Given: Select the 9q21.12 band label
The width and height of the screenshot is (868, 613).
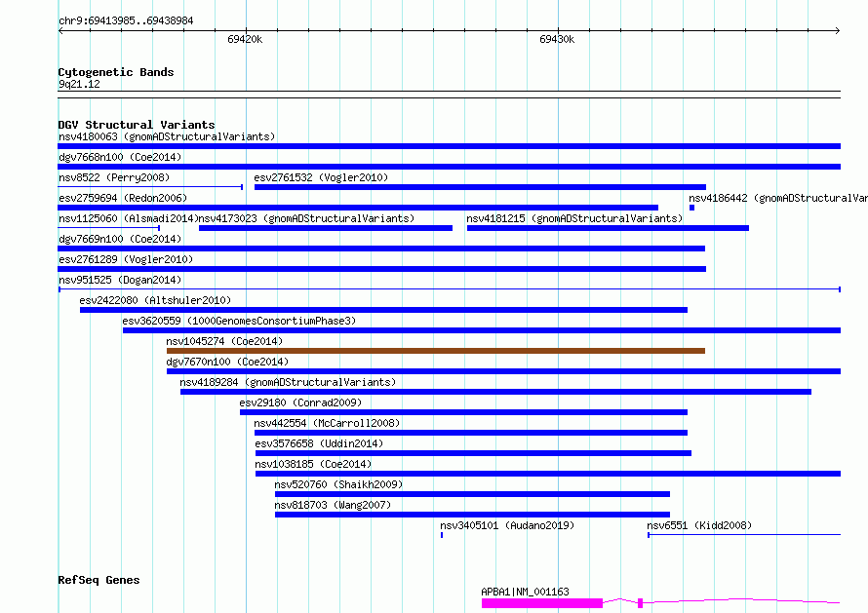Looking at the screenshot, I should click(x=79, y=84).
